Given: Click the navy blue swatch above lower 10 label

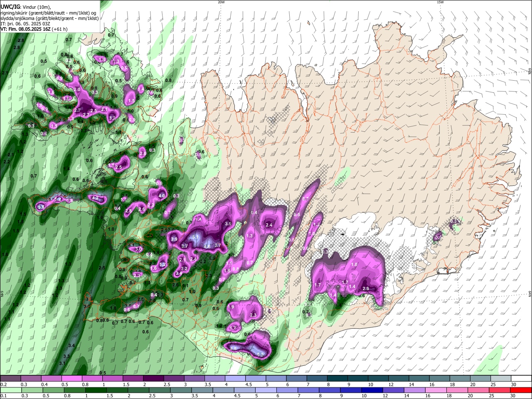Looking at the screenshot, I should pos(371,390).
